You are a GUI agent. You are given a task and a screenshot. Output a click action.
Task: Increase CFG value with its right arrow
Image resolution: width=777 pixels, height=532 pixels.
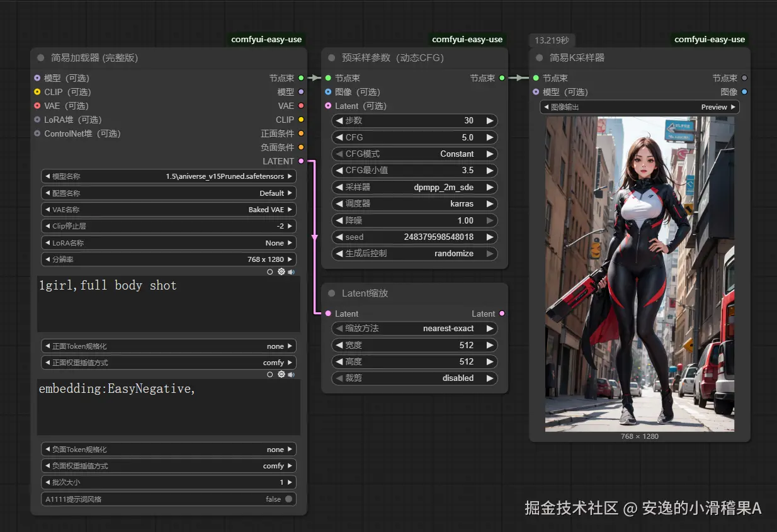point(489,137)
